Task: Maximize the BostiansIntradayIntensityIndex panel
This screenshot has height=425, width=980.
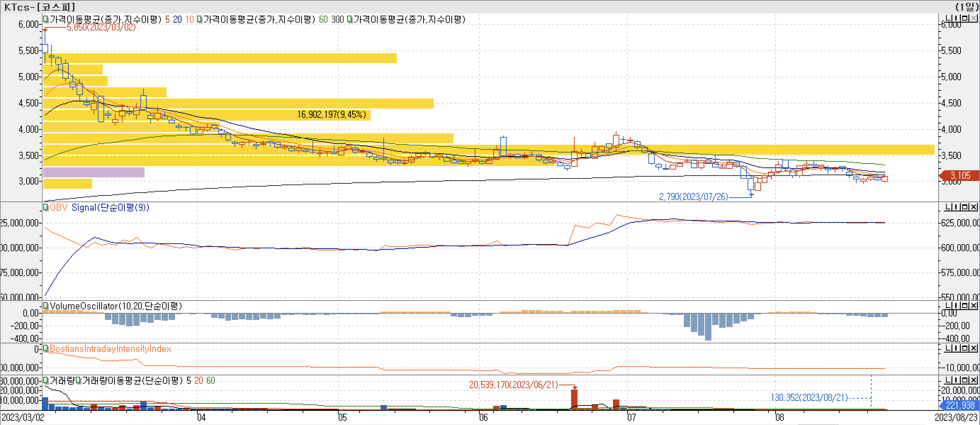Action: pos(965,348)
